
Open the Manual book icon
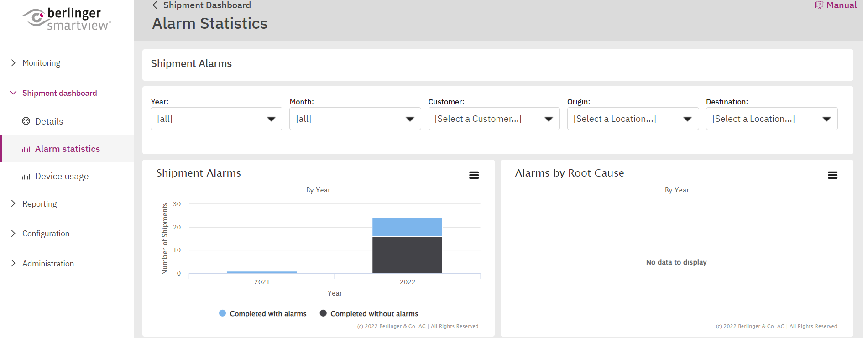coord(819,5)
